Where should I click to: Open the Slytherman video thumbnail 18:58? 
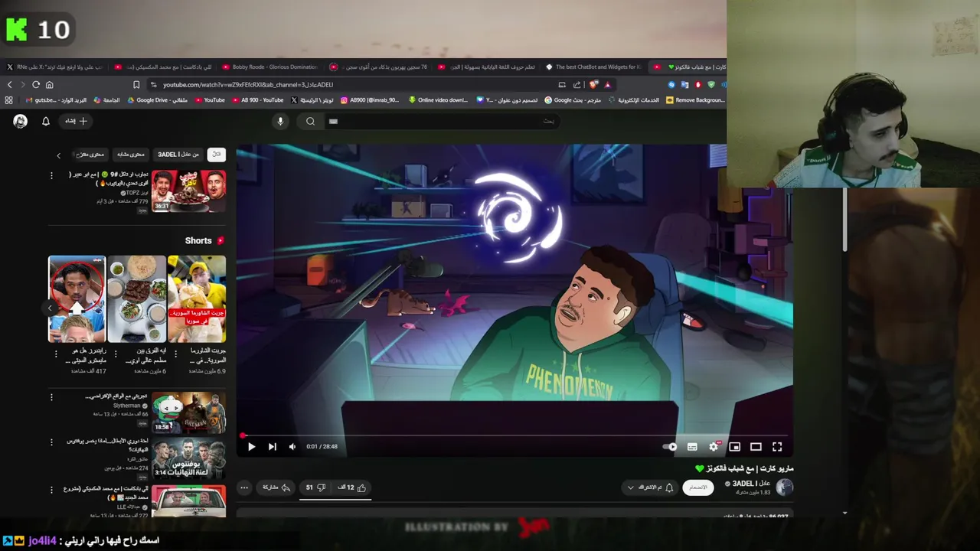tap(188, 412)
